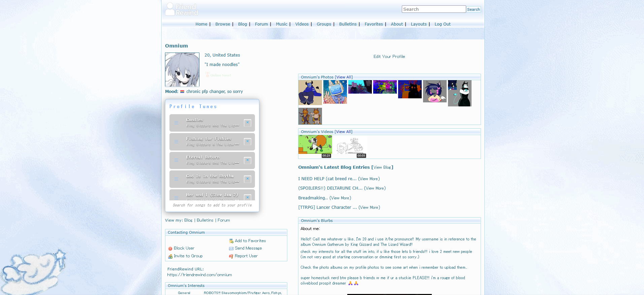Screen dimensions: 644x295
Task: Click the song search field in Profile Tunes
Action: 212,205
